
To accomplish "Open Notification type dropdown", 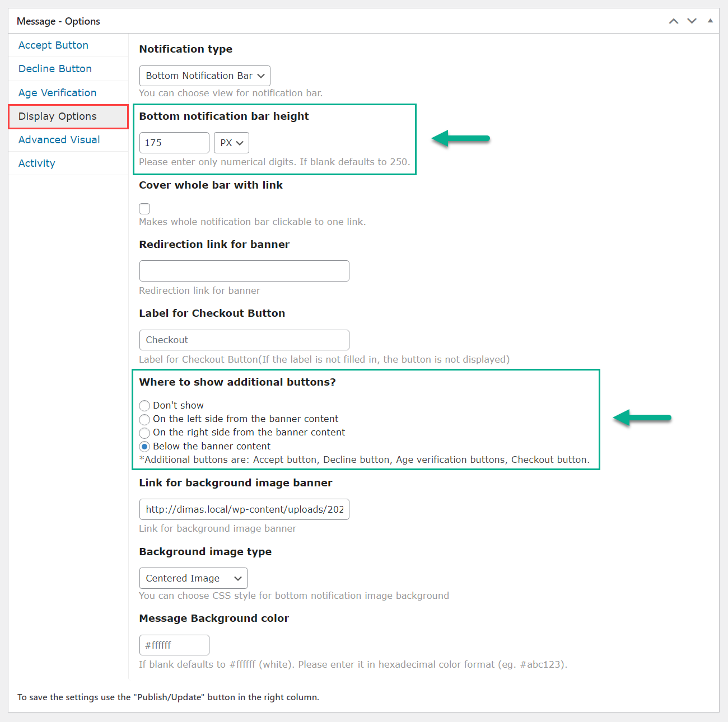I will tap(205, 76).
